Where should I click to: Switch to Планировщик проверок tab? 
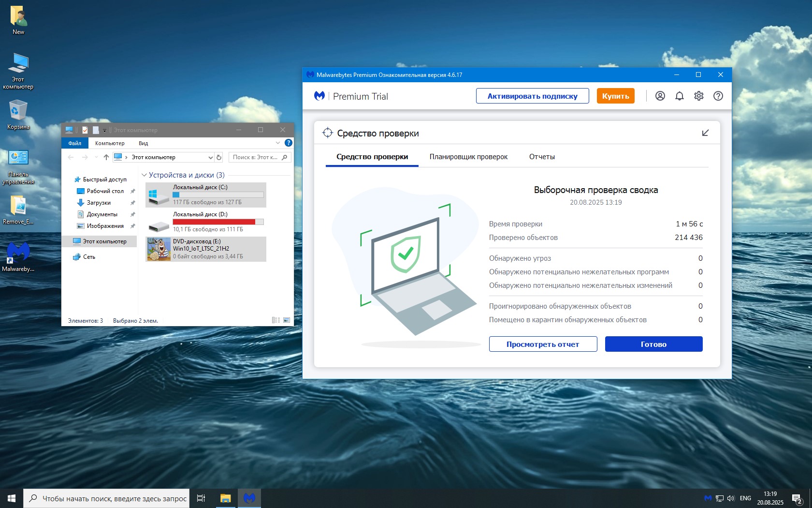point(468,157)
